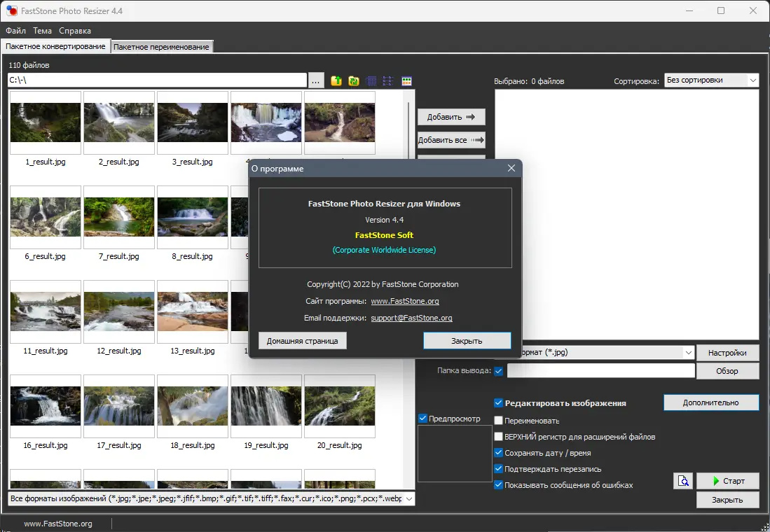Disable the Предпросмотр checkbox
Screen dimensions: 770x532
[x=422, y=418]
